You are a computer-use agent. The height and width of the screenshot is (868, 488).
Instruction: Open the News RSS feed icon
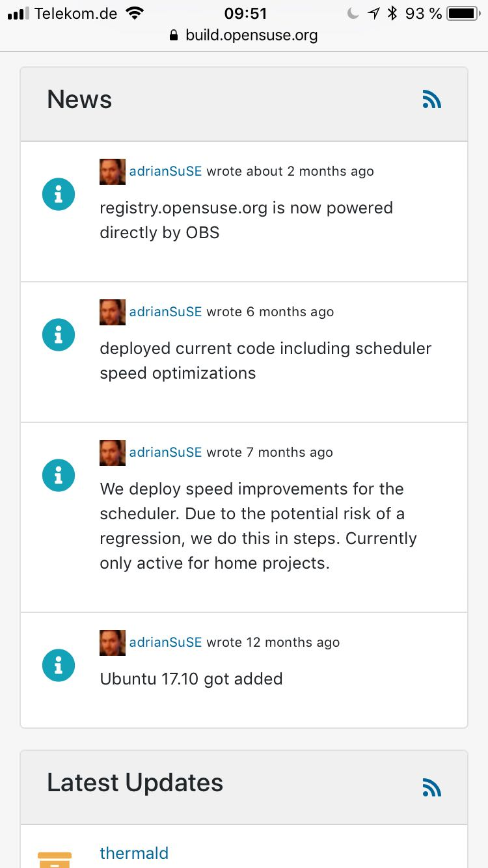(x=431, y=100)
